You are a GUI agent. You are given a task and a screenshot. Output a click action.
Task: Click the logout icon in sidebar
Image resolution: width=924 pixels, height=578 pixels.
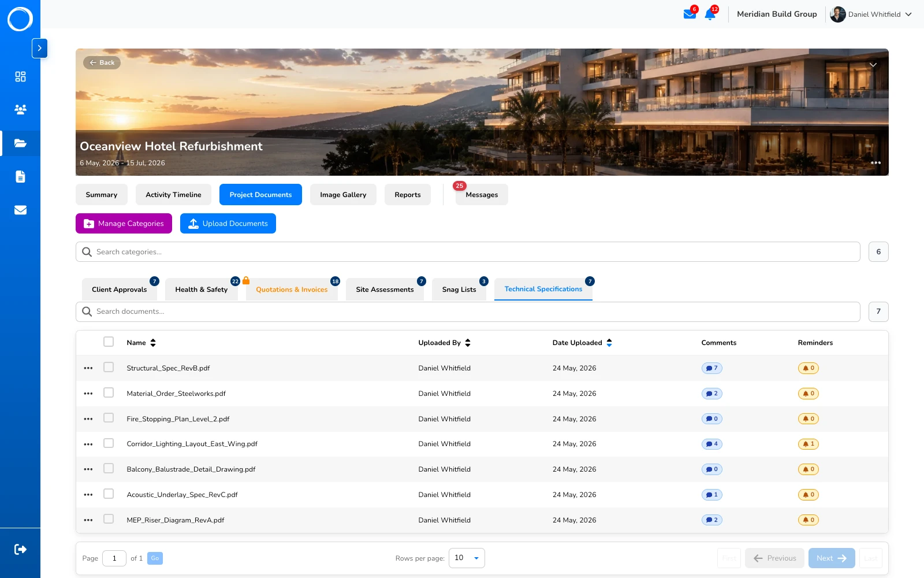pos(20,549)
